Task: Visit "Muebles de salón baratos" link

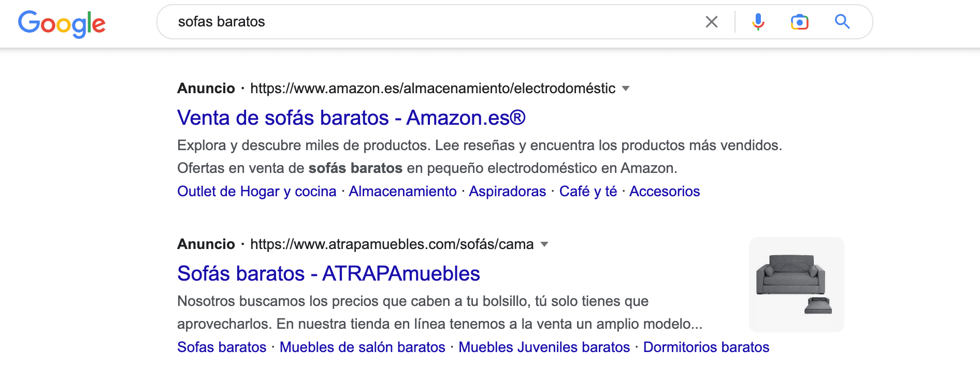Action: point(362,347)
